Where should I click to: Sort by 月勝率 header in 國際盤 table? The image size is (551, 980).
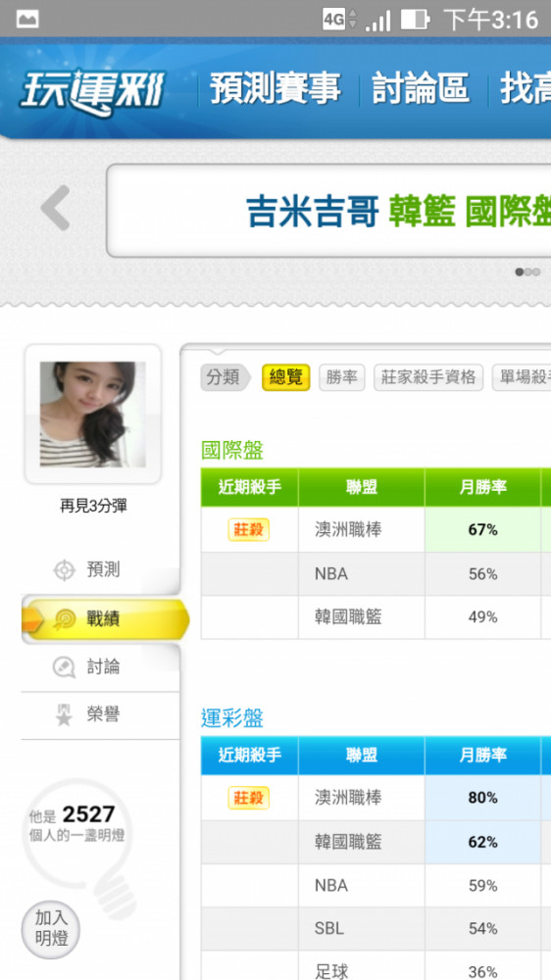pyautogui.click(x=482, y=487)
